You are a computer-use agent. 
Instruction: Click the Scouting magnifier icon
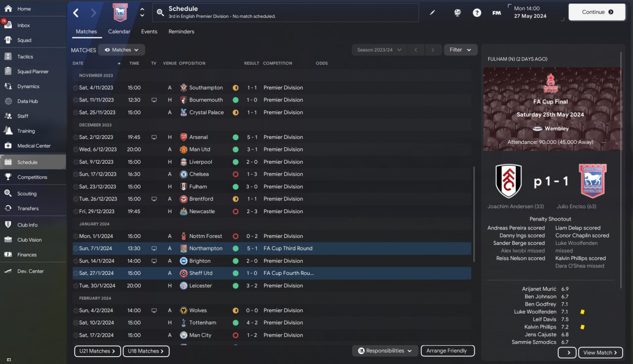pos(8,193)
